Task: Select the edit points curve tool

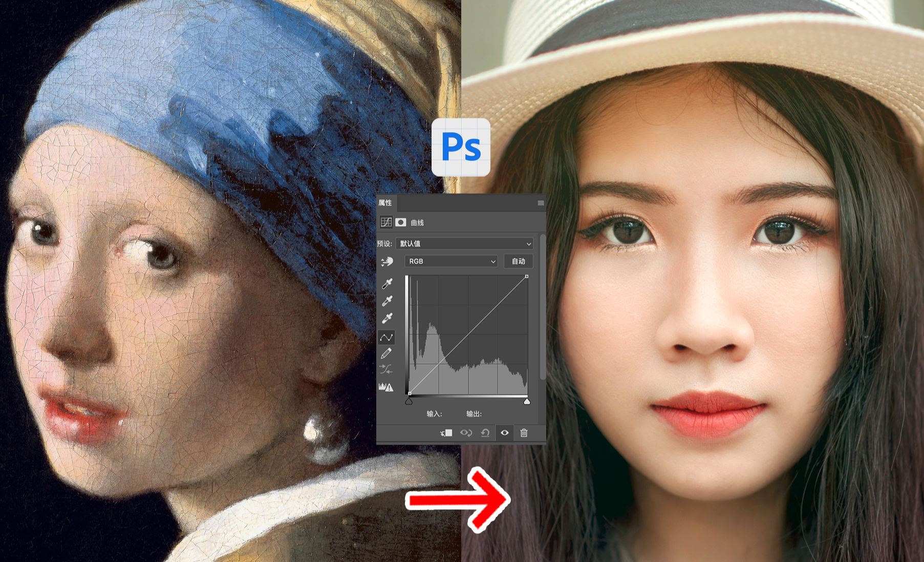Action: 386,337
